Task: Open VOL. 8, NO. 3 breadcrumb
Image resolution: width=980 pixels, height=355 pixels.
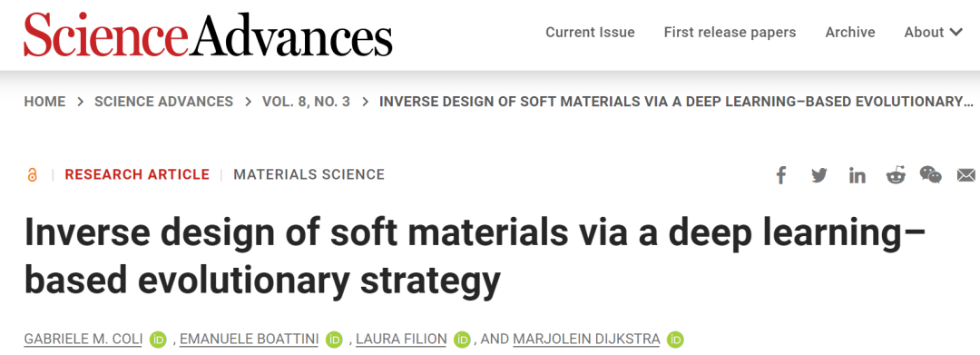Action: 307,102
